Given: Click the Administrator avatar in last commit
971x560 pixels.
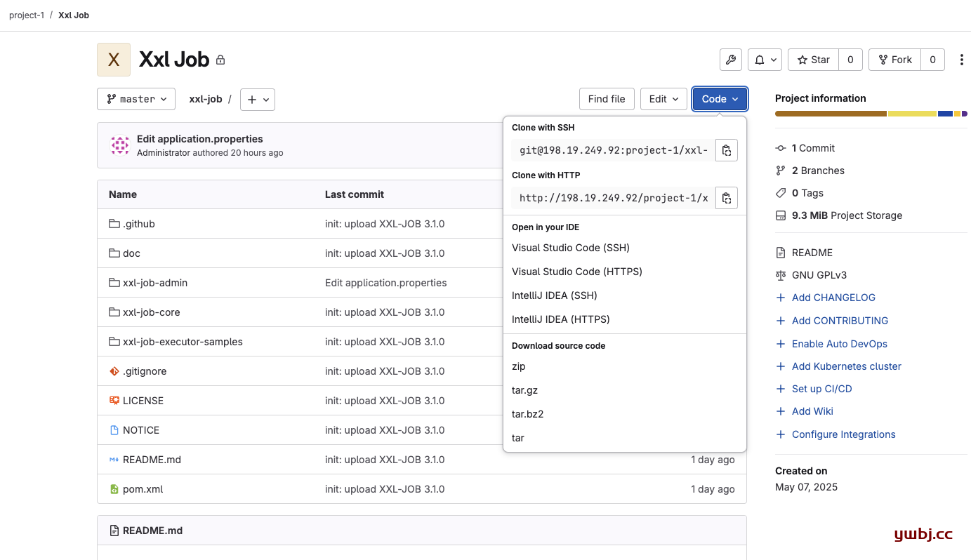Looking at the screenshot, I should [120, 145].
